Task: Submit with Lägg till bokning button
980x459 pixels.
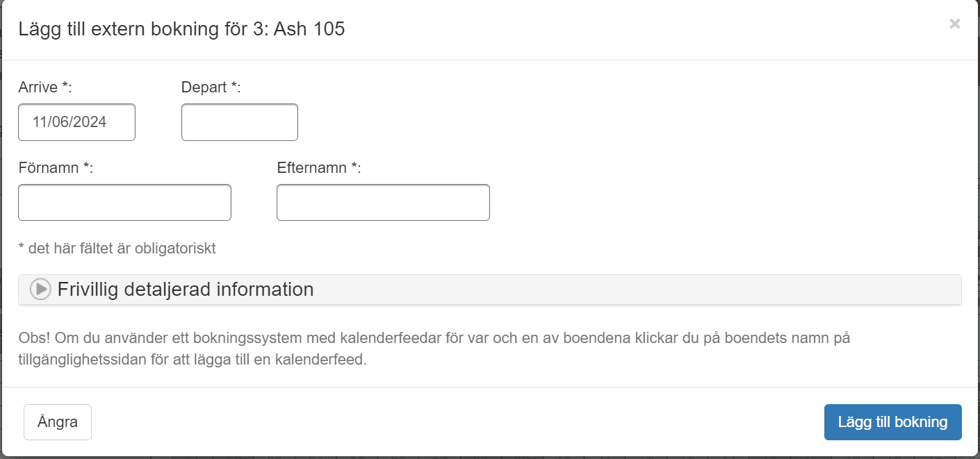Action: (x=893, y=422)
